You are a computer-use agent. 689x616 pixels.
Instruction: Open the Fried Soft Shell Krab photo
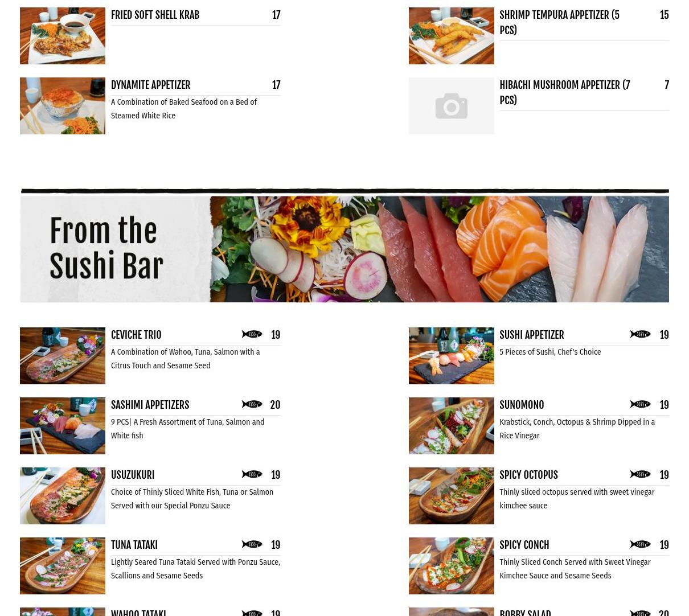(63, 36)
